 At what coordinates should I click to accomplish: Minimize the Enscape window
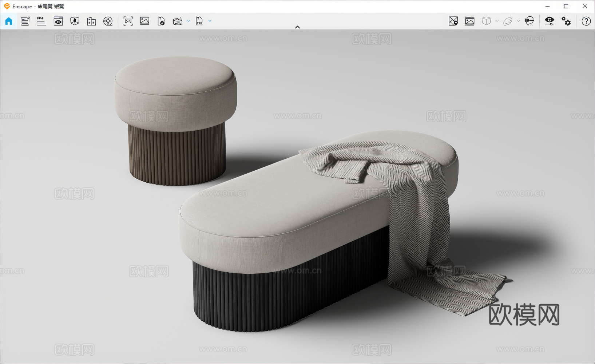(547, 6)
